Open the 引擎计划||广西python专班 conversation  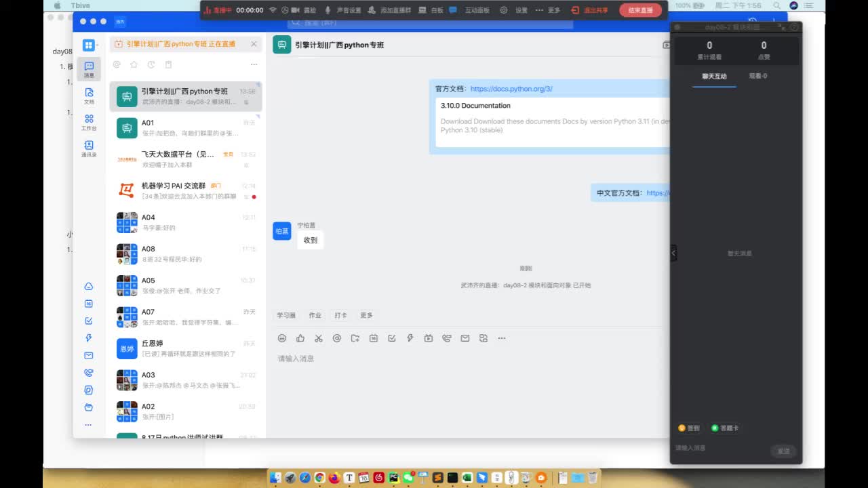pyautogui.click(x=186, y=96)
